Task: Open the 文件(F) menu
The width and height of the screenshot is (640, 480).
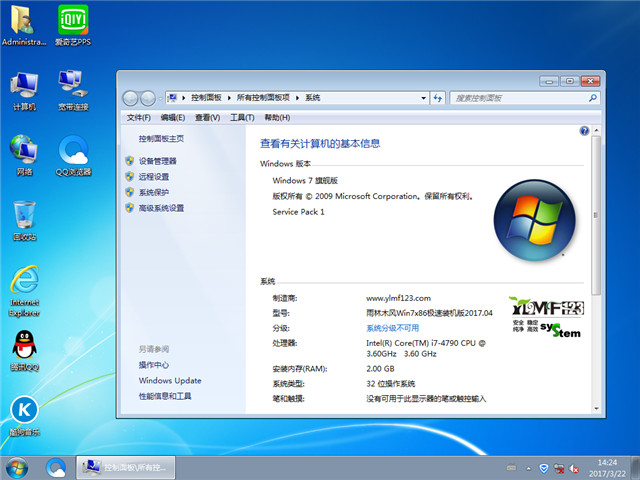Action: 138,118
